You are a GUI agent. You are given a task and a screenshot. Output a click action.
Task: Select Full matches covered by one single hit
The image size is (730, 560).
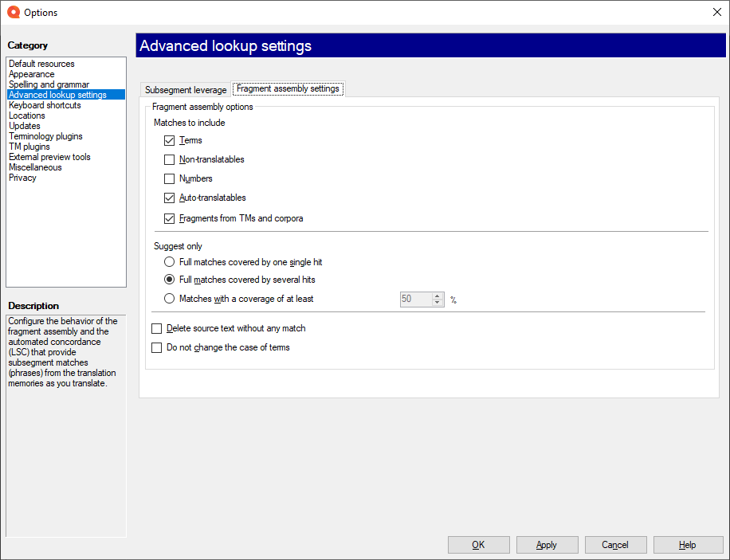click(x=169, y=262)
